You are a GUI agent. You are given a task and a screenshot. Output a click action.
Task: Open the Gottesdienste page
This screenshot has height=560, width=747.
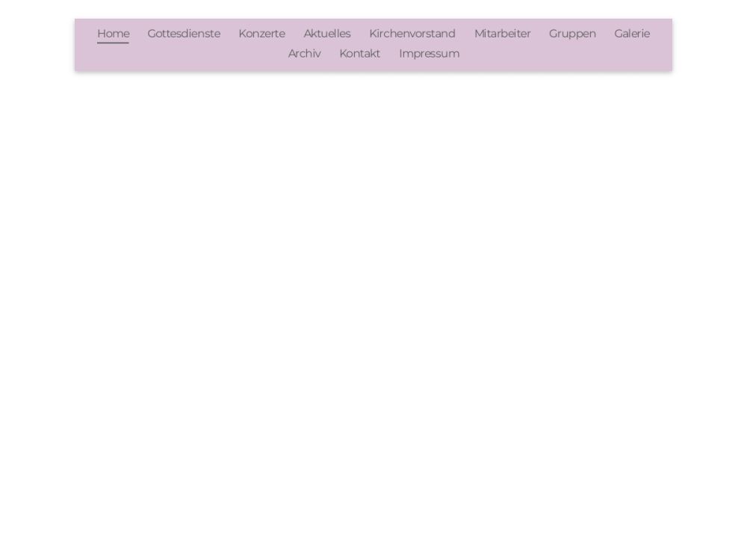pos(184,34)
